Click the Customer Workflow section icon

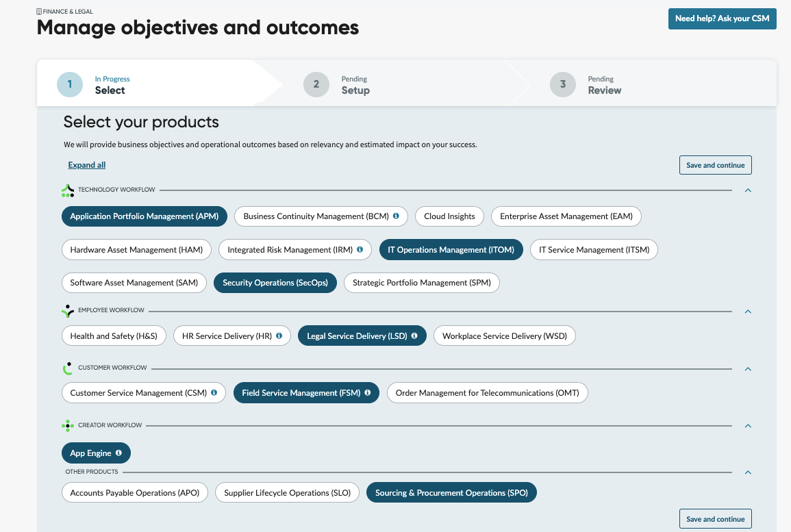(x=68, y=368)
